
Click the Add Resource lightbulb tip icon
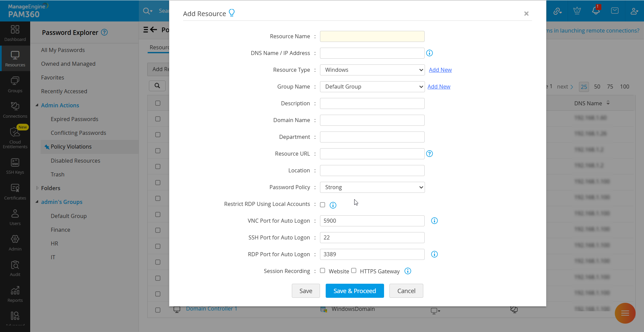click(x=232, y=13)
